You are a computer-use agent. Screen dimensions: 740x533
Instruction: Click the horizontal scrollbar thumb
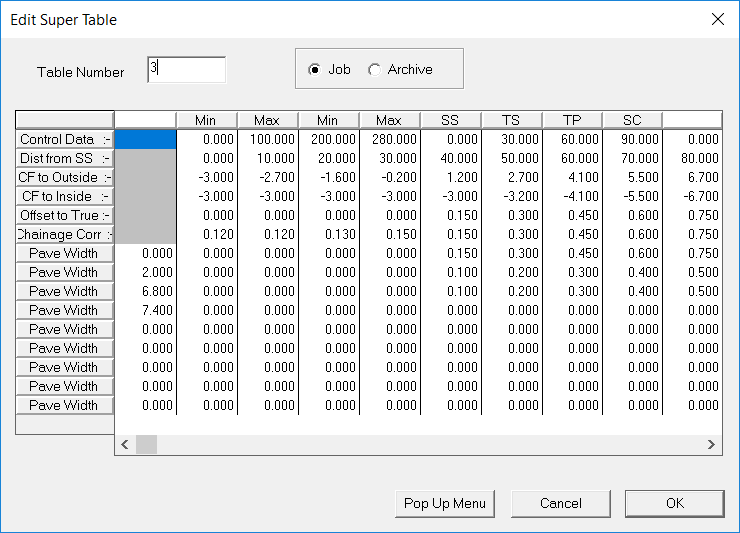point(146,444)
